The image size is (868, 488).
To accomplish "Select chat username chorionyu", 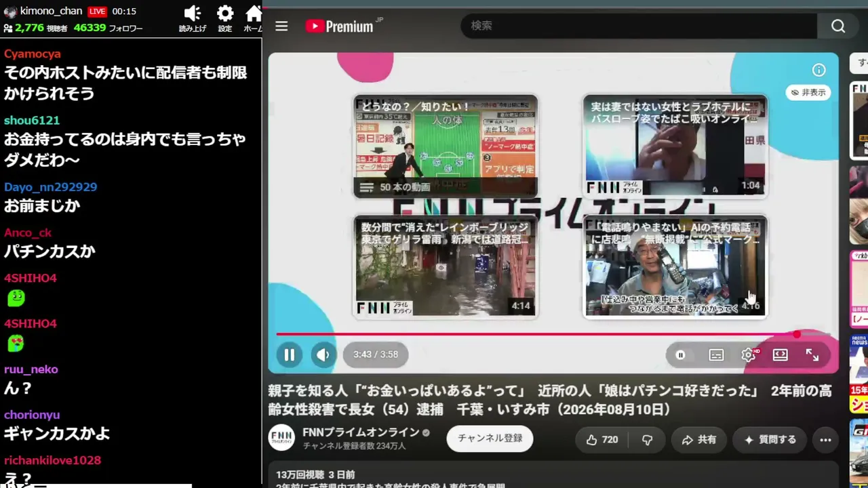I will 32,415.
